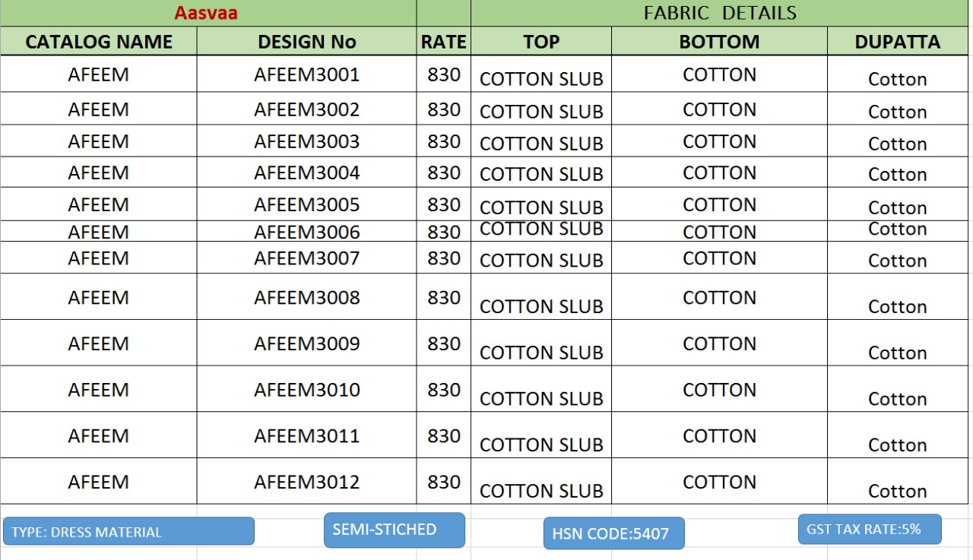Screen dimensions: 973x560
Task: Select the GST TAX RATE:5% box
Action: (x=870, y=529)
